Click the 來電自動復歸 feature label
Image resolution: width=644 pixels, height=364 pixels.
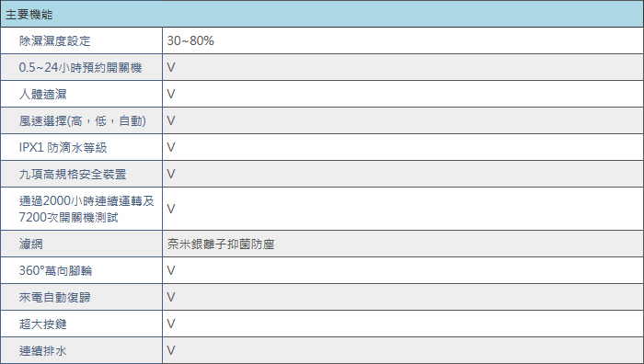[x=54, y=298]
